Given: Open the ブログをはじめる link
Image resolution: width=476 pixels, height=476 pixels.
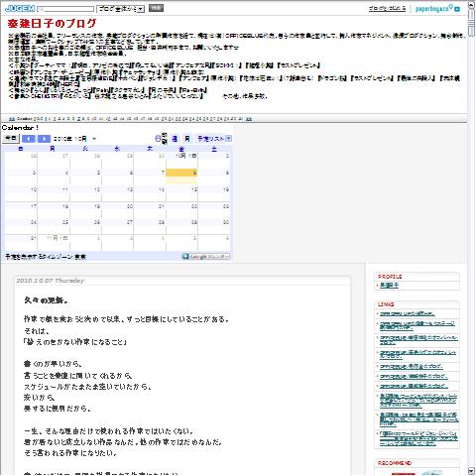Looking at the screenshot, I should pyautogui.click(x=387, y=8).
